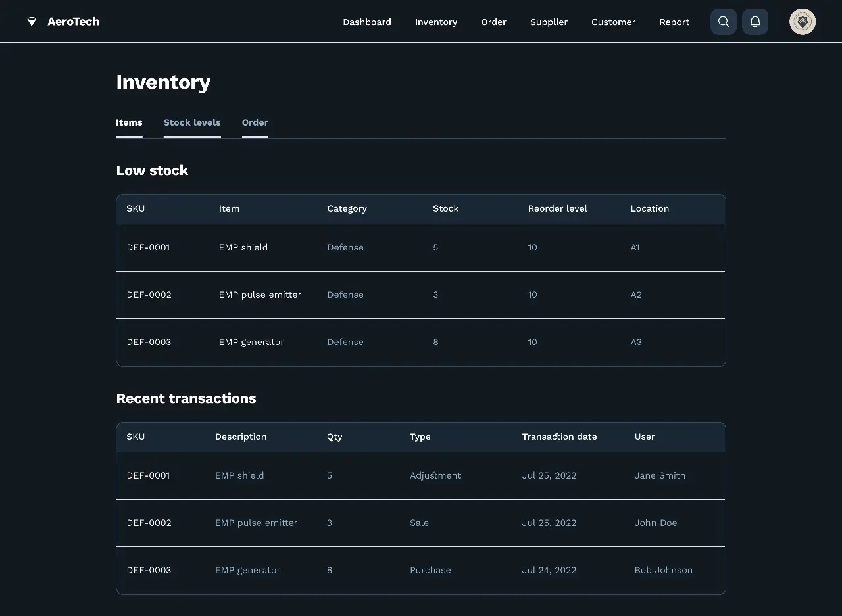Open the Report navigation link
The image size is (842, 616).
point(674,22)
